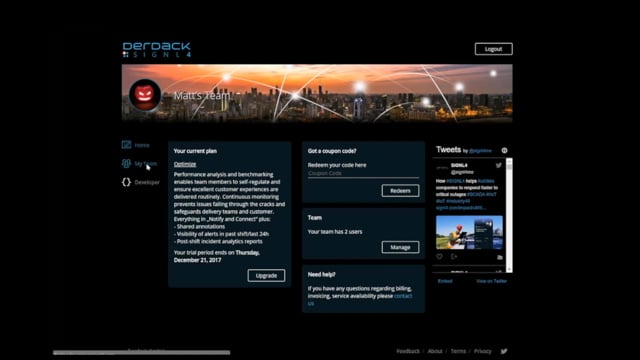This screenshot has width=640, height=360.
Task: Click the View on Twitter link
Action: click(491, 281)
